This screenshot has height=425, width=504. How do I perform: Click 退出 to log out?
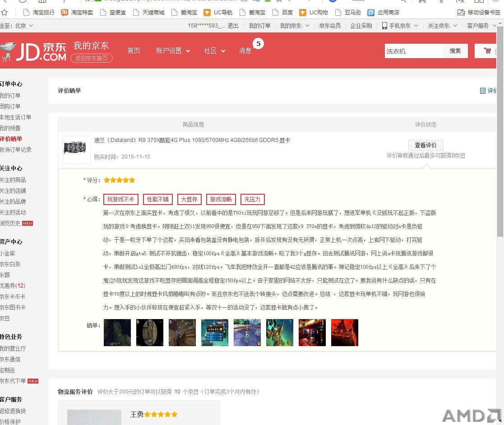click(x=233, y=26)
